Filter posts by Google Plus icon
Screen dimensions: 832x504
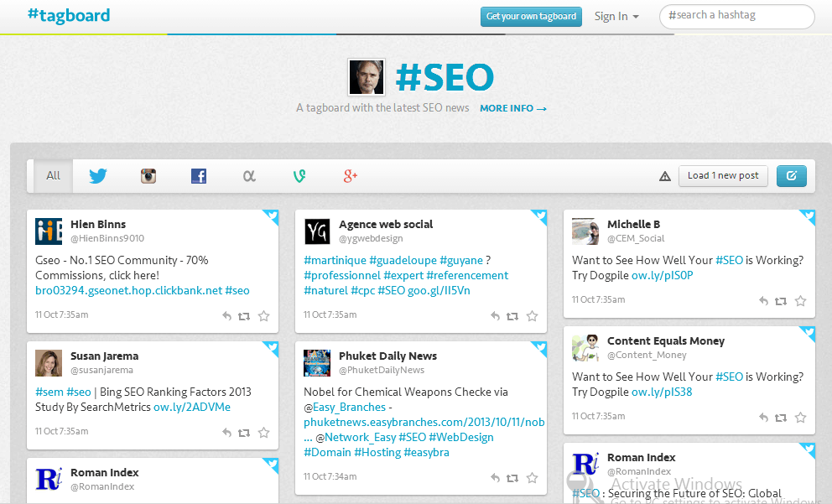tap(351, 175)
